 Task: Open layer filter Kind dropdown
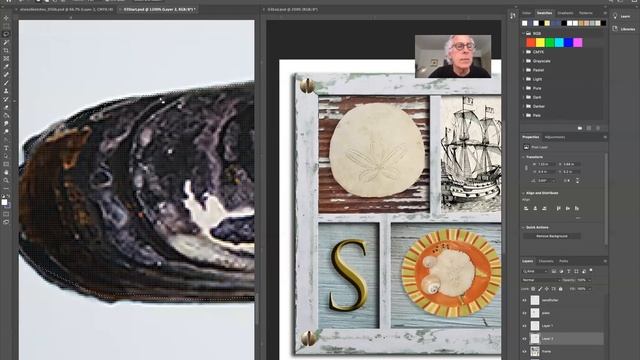point(535,271)
